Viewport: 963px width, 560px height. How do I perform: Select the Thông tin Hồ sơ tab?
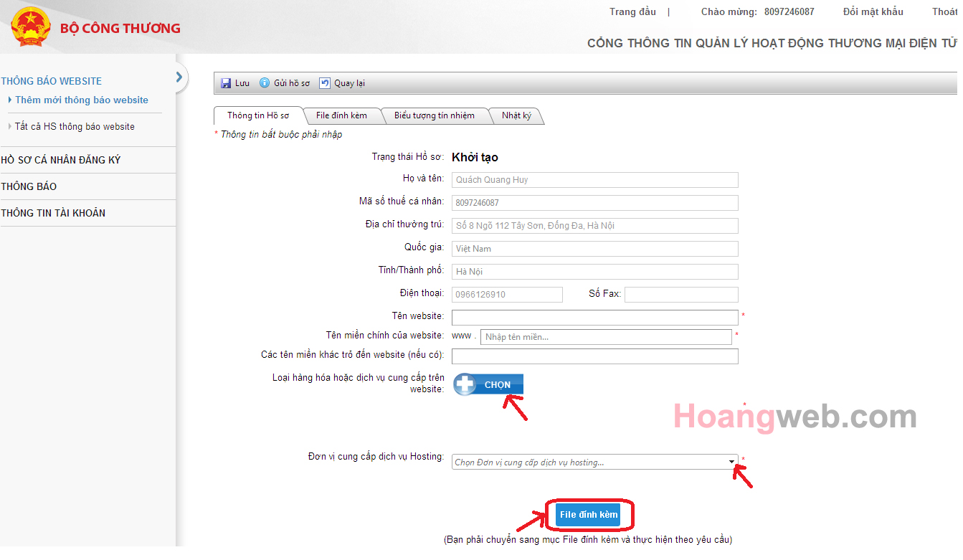(257, 115)
